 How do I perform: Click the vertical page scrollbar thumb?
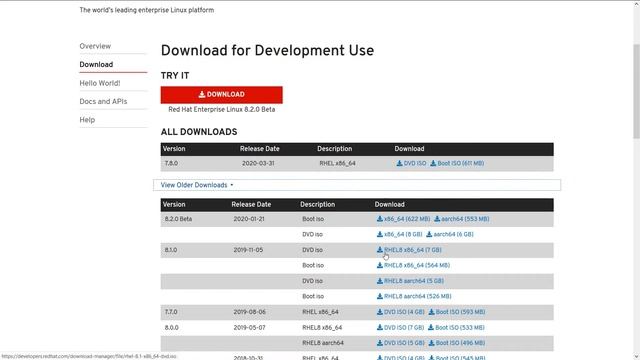636,91
